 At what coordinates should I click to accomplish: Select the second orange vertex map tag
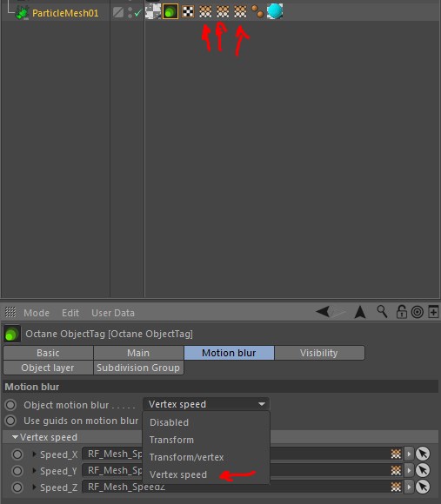pyautogui.click(x=223, y=12)
